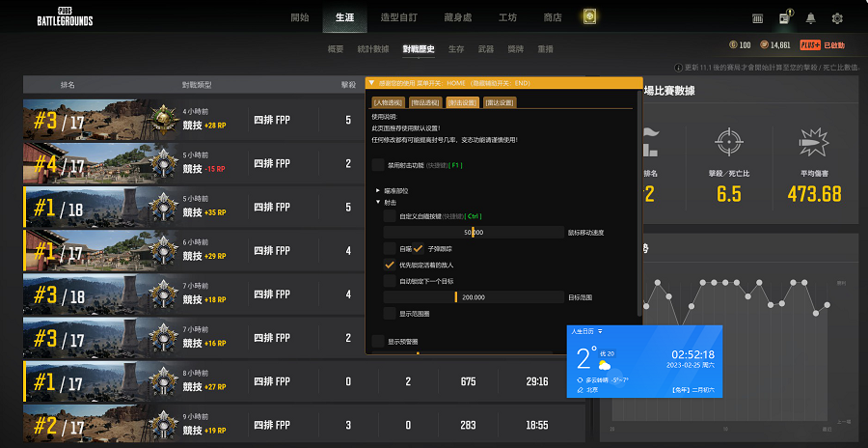The height and width of the screenshot is (448, 868).
Task: Click rank emblem on the 6小時前 match row
Action: pyautogui.click(x=163, y=251)
